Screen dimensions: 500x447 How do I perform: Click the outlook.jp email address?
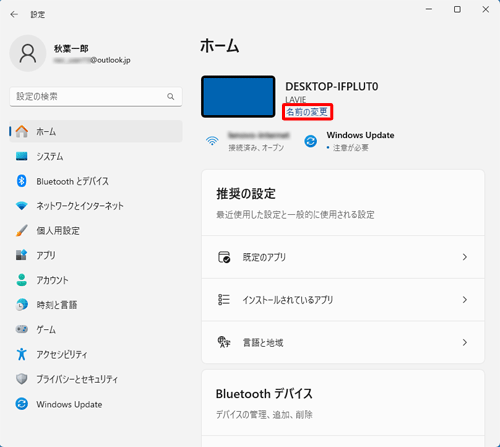pos(92,60)
